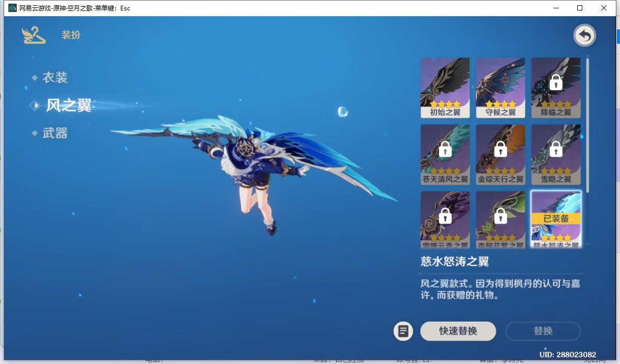Click the 快速替换 quick swap button
This screenshot has height=364, width=620.
coord(458,331)
